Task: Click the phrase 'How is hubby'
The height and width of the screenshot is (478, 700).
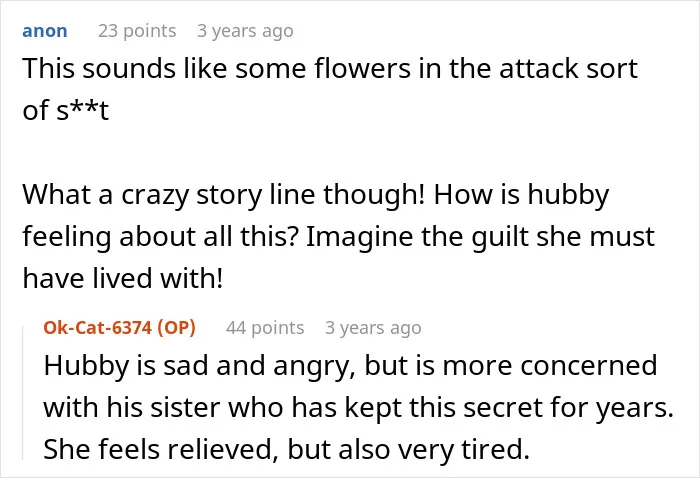Action: (521, 195)
